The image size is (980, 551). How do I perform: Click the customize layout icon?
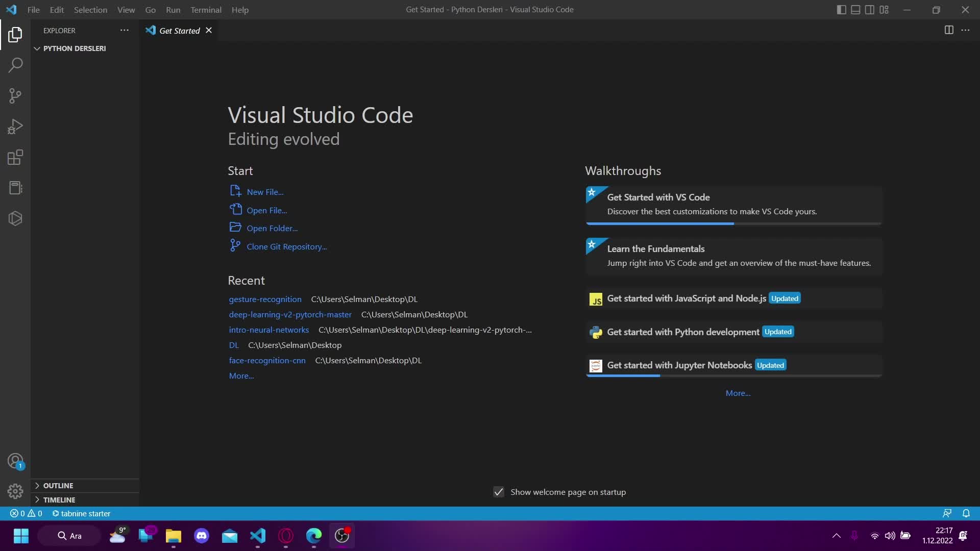coord(884,10)
